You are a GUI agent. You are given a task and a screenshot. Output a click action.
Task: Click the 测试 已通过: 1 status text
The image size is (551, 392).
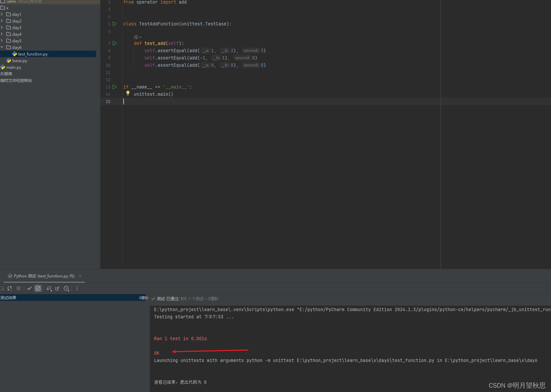pos(170,299)
